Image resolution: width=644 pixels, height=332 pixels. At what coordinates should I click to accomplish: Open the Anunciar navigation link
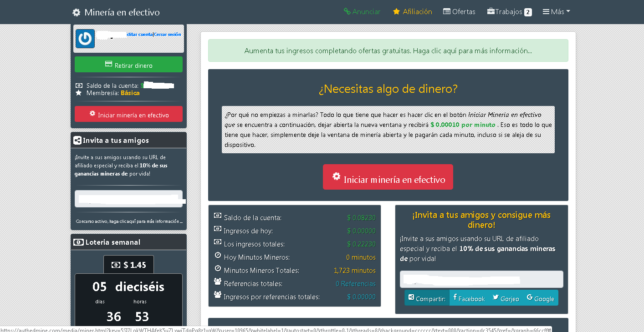click(x=362, y=12)
